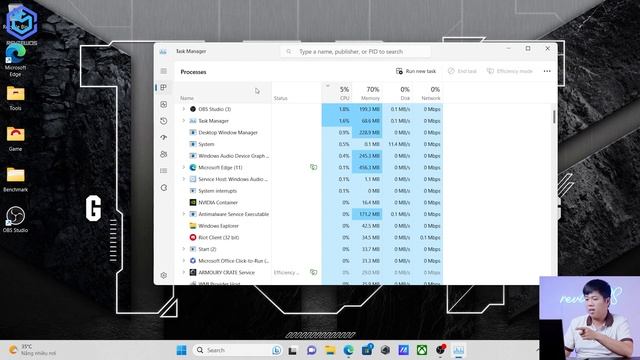640x360 pixels.
Task: Select the System process row
Action: (x=309, y=144)
